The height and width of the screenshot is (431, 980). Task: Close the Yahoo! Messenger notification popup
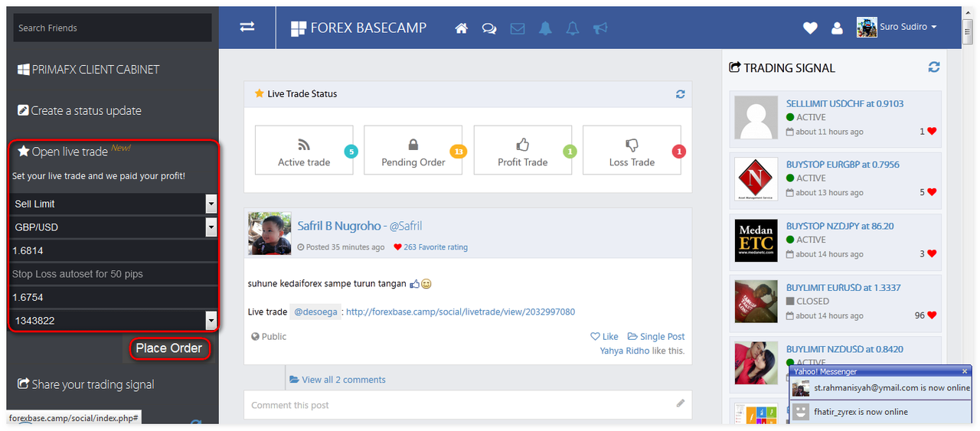click(965, 371)
